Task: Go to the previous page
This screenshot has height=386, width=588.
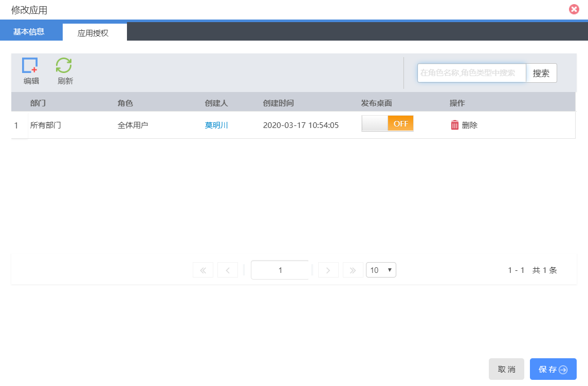Action: click(x=228, y=270)
